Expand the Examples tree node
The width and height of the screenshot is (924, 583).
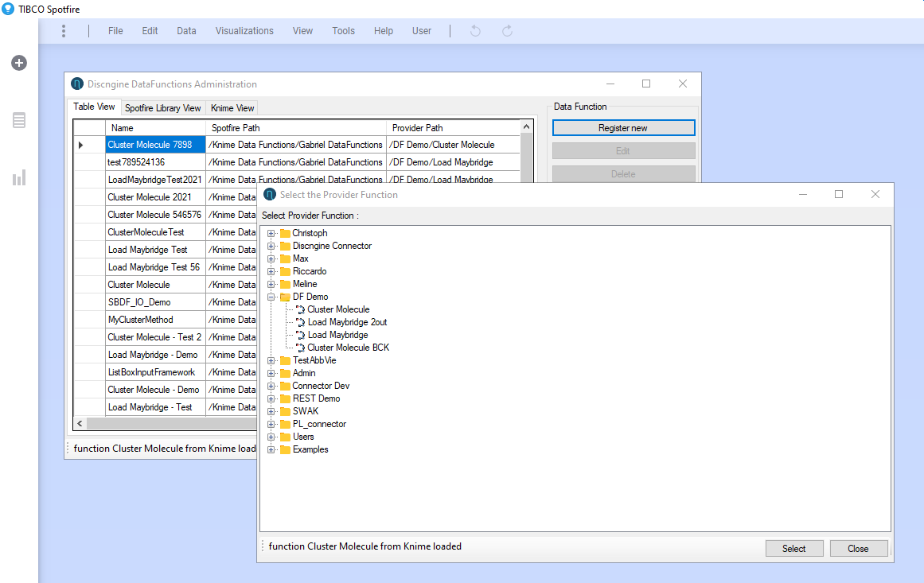[271, 449]
